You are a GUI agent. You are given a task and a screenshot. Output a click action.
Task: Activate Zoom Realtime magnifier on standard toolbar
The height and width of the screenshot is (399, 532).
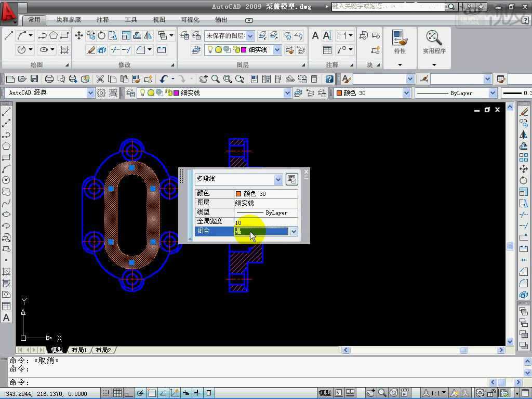pos(216,79)
